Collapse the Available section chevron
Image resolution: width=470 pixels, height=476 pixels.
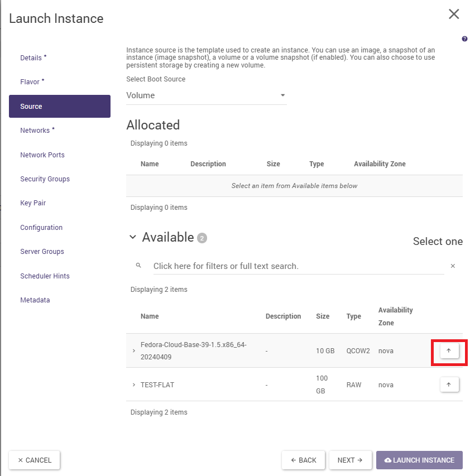132,237
